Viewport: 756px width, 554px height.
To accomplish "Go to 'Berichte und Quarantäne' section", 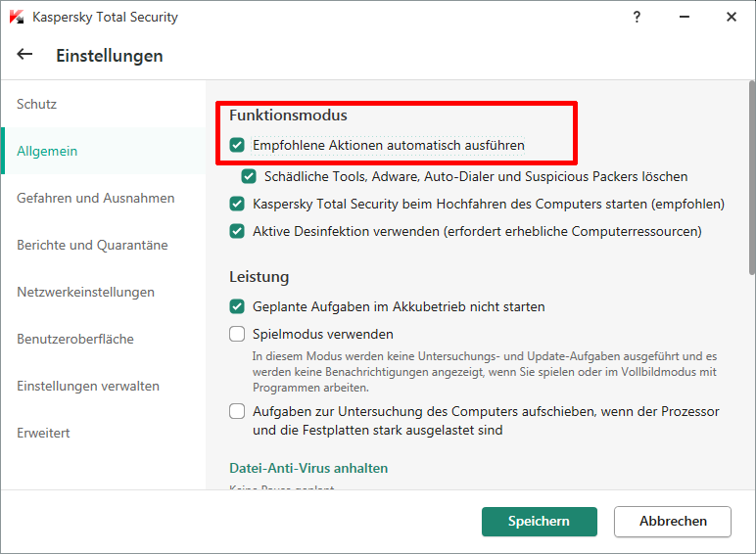I will coord(92,245).
